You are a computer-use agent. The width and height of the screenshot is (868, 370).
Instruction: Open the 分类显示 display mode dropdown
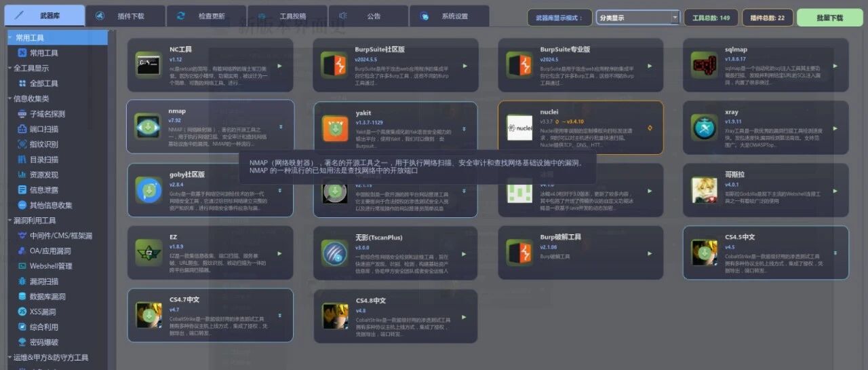(x=638, y=18)
